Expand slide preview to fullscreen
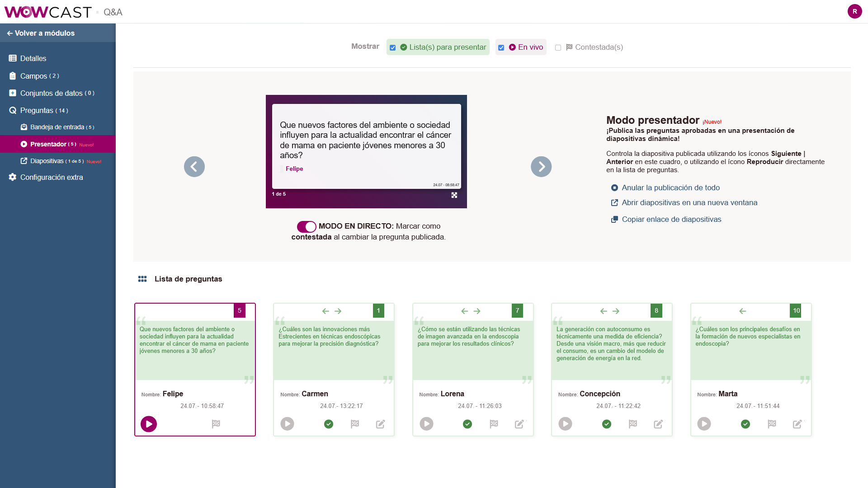This screenshot has height=488, width=868. pos(454,195)
